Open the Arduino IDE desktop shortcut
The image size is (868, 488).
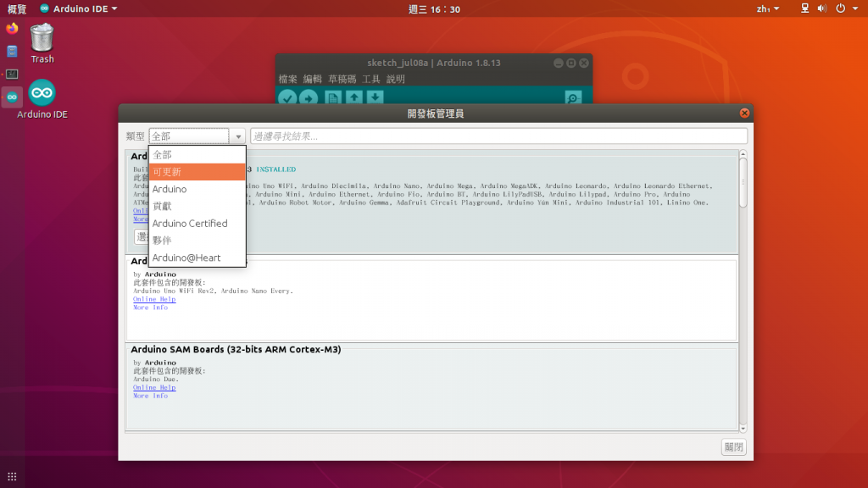coord(42,99)
